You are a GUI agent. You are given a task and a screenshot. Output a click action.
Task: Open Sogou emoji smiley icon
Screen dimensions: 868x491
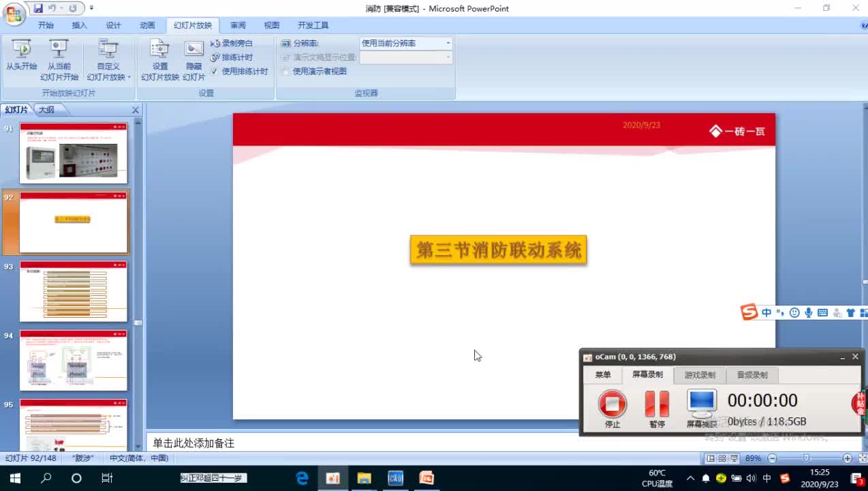794,313
